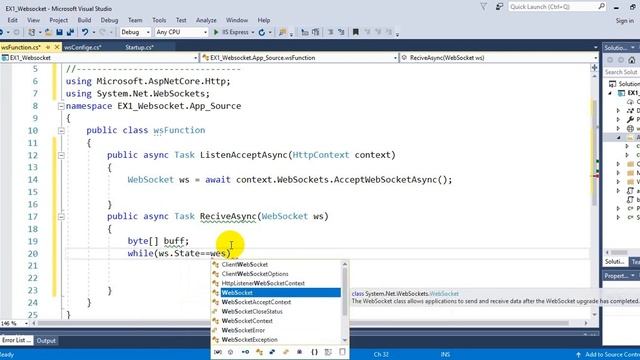Image resolution: width=640 pixels, height=360 pixels.
Task: Click the notifications flag icon in title bar
Action: pyautogui.click(x=484, y=7)
